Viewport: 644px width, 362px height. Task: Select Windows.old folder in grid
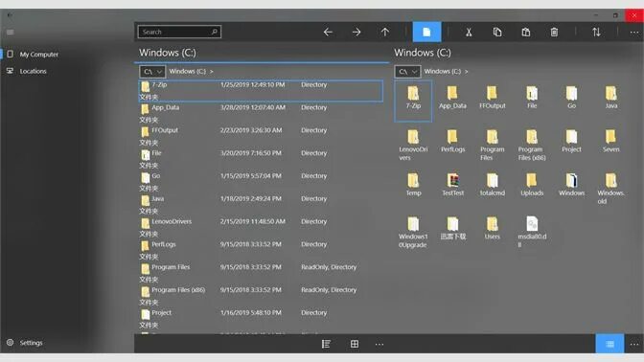coord(610,189)
